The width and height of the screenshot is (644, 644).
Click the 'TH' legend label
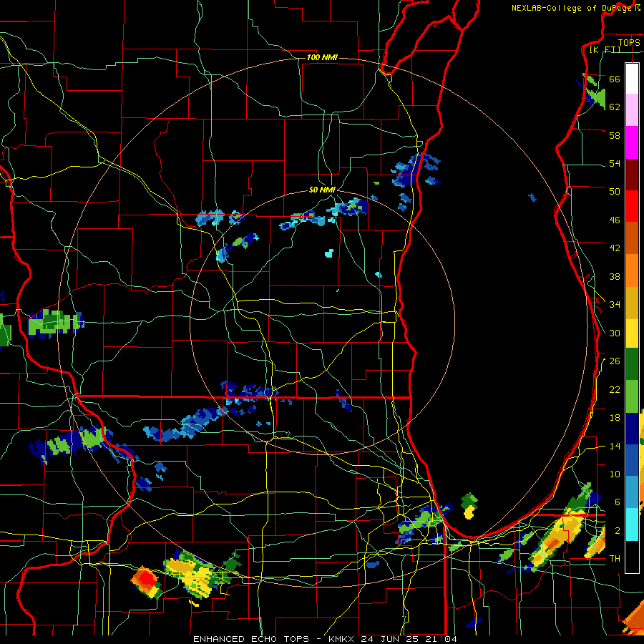point(615,559)
